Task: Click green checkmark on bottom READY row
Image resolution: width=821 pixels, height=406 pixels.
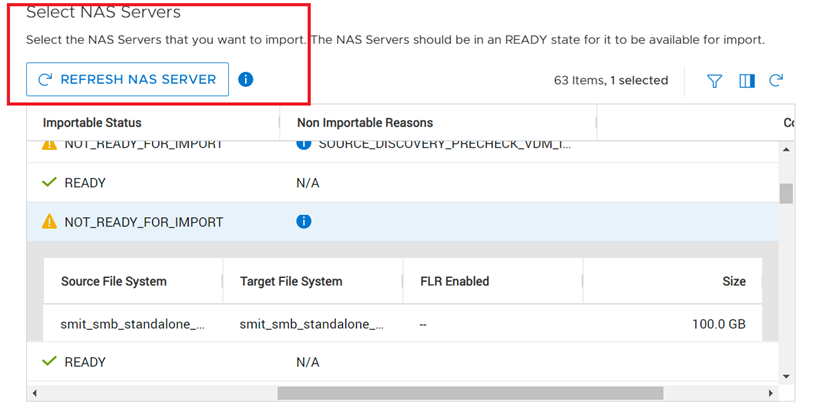Action: click(x=49, y=362)
